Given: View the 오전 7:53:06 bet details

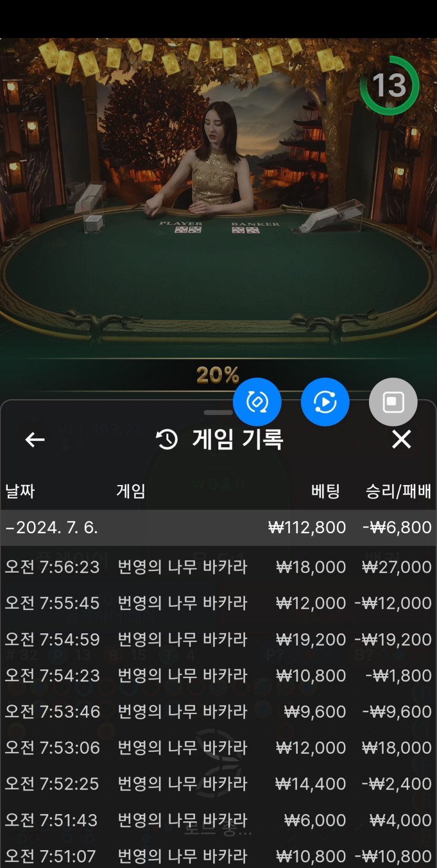Looking at the screenshot, I should (218, 748).
